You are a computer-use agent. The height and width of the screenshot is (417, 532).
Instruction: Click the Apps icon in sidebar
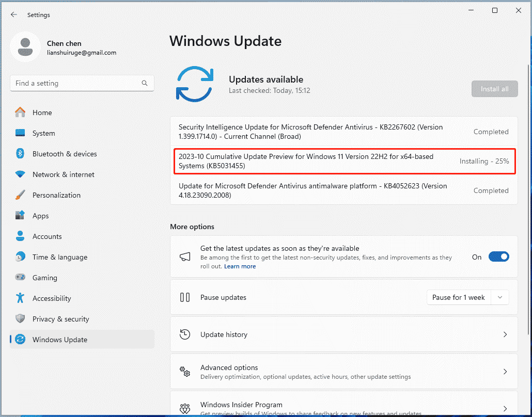click(x=20, y=216)
